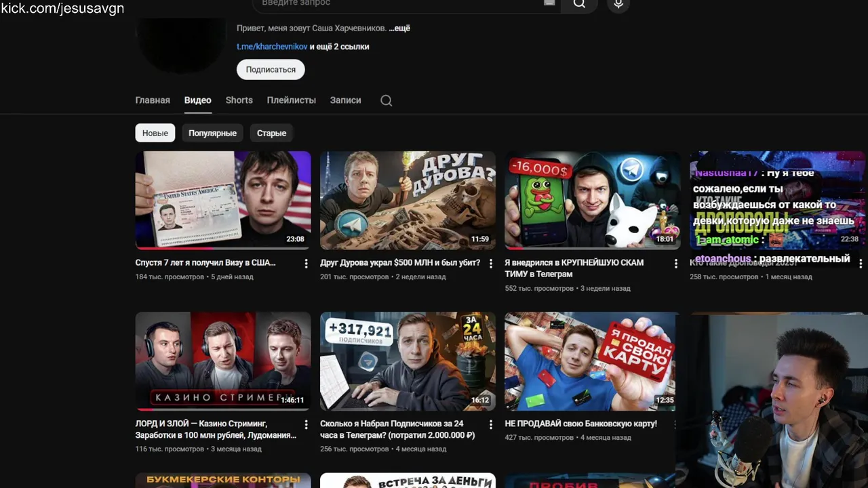Screen dimensions: 868x488
Task: Click the 23:08 duration badge
Action: tap(295, 239)
